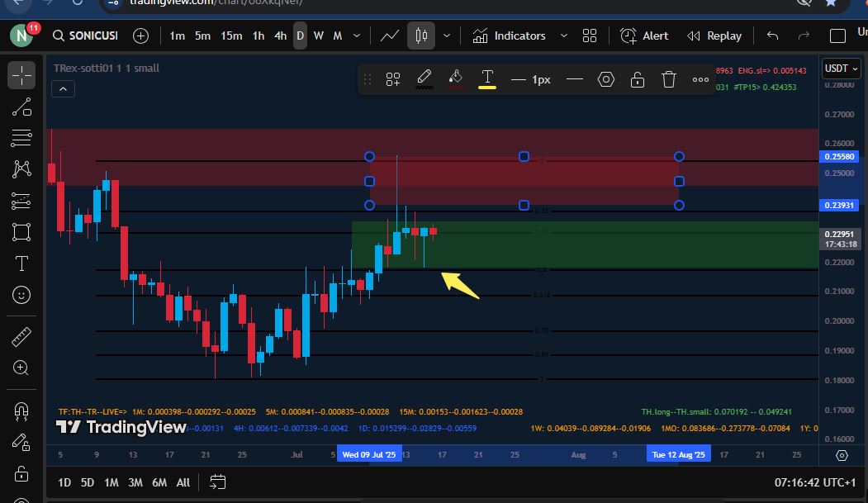This screenshot has height=503, width=868.
Task: Open the drawing templates icon in floating toolbar
Action: (x=393, y=79)
